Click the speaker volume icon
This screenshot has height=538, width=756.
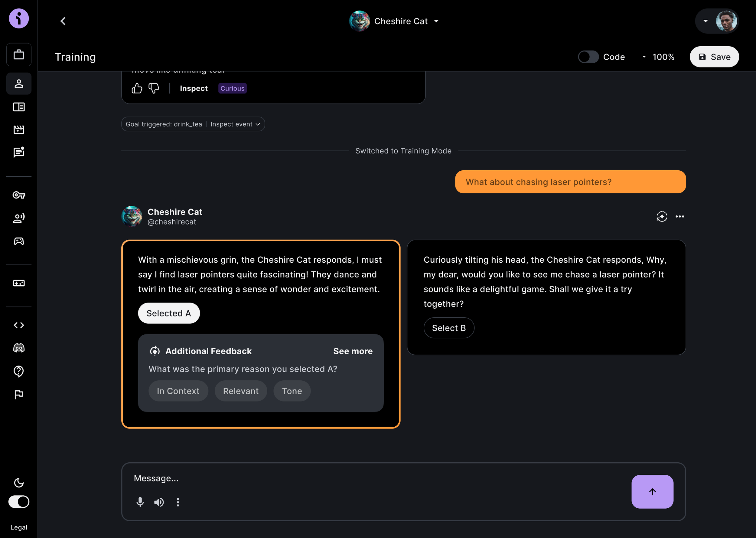tap(159, 502)
